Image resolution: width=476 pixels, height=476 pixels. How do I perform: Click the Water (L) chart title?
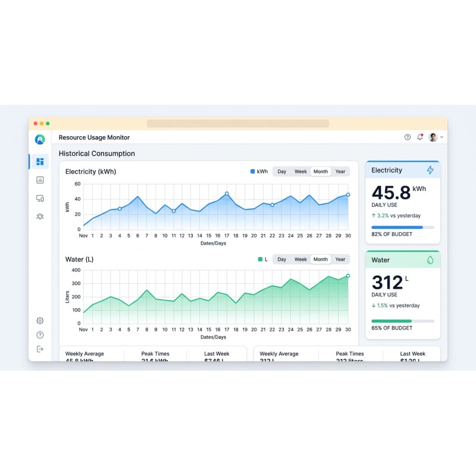click(x=79, y=259)
